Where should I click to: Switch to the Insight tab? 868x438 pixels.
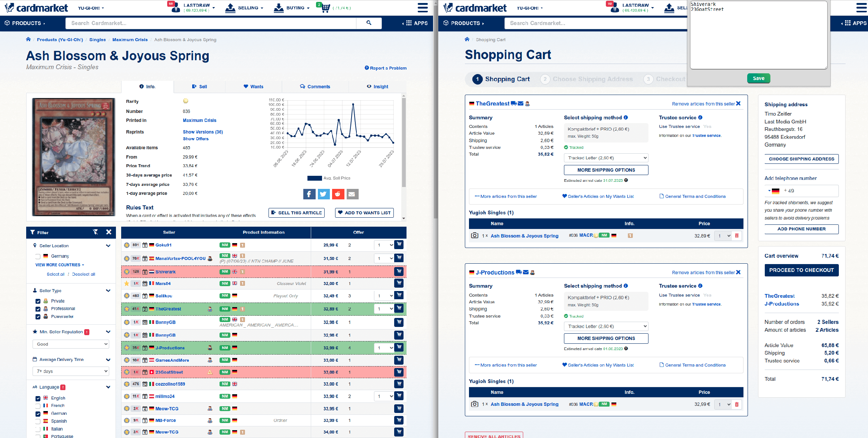(x=377, y=86)
